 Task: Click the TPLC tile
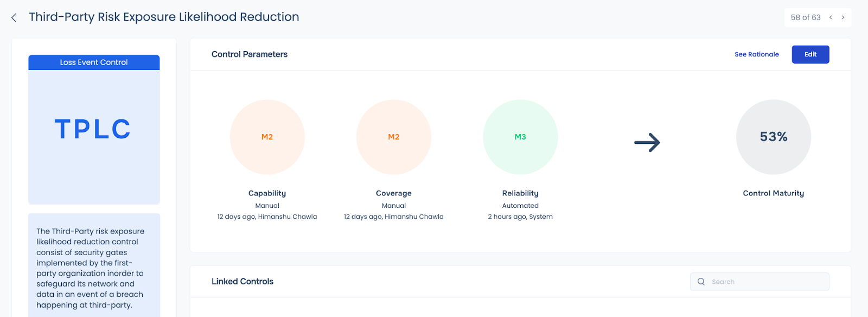tap(94, 137)
